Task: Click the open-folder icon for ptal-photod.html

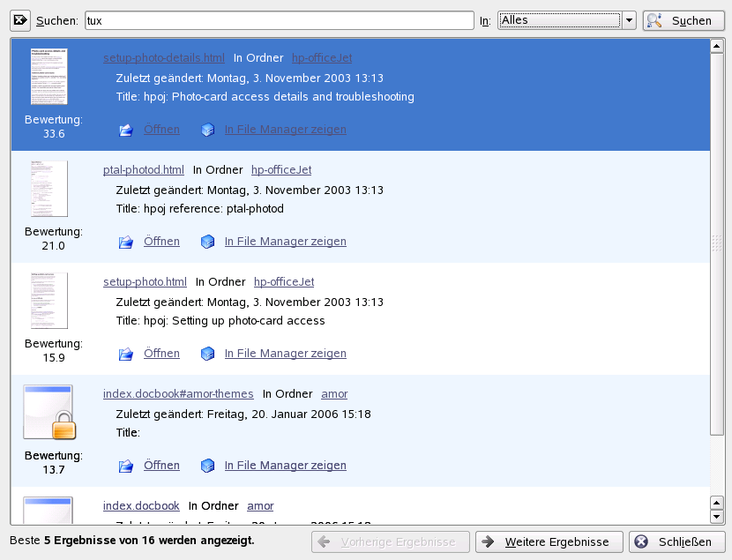Action: (125, 242)
